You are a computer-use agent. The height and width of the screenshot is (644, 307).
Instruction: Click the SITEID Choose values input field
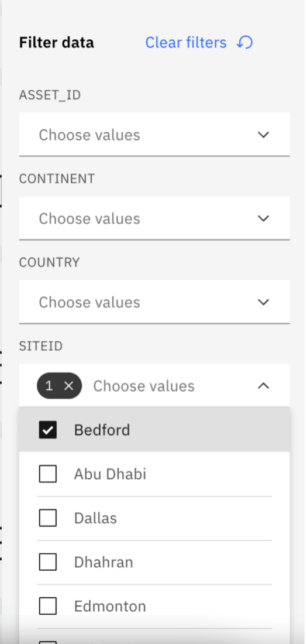click(x=144, y=386)
